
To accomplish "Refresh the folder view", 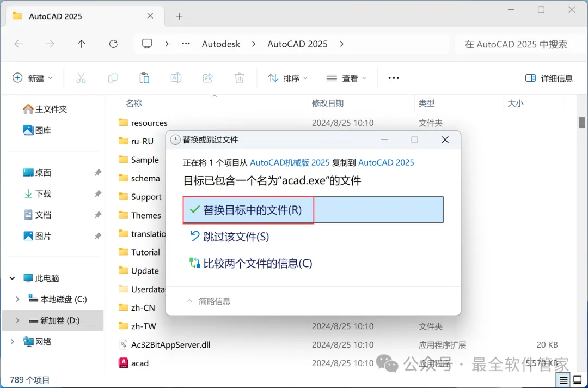I will [x=113, y=44].
